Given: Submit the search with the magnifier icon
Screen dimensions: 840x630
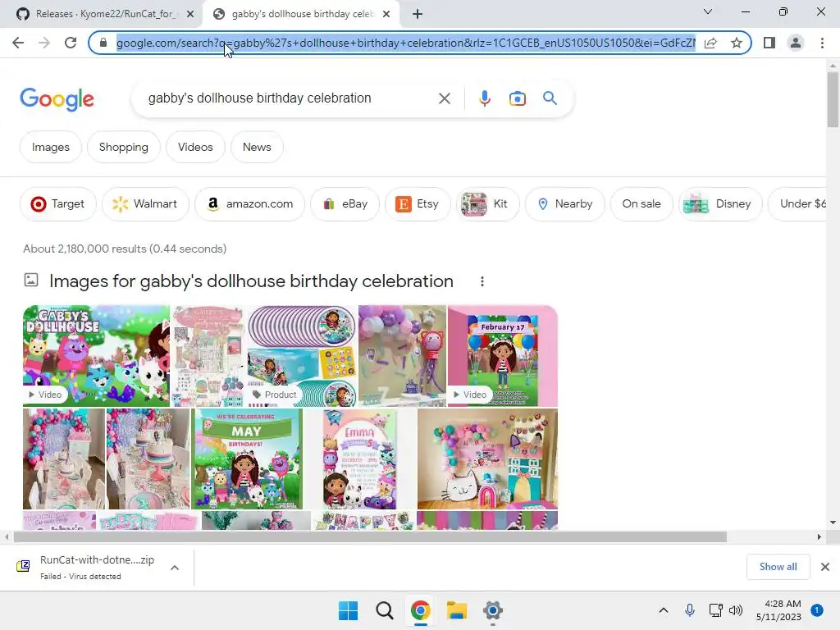Looking at the screenshot, I should pyautogui.click(x=550, y=98).
